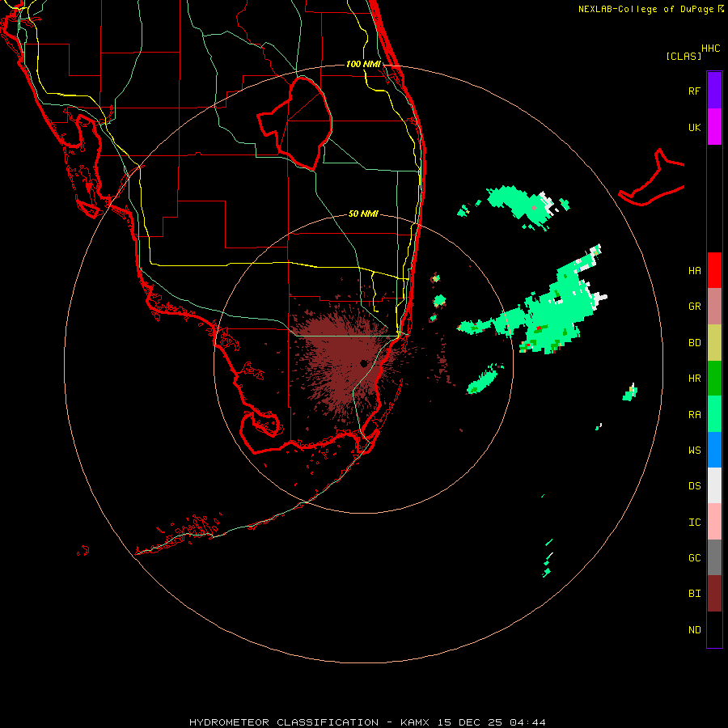
Task: Click the "100 NMI" range ring label
Action: coord(363,64)
